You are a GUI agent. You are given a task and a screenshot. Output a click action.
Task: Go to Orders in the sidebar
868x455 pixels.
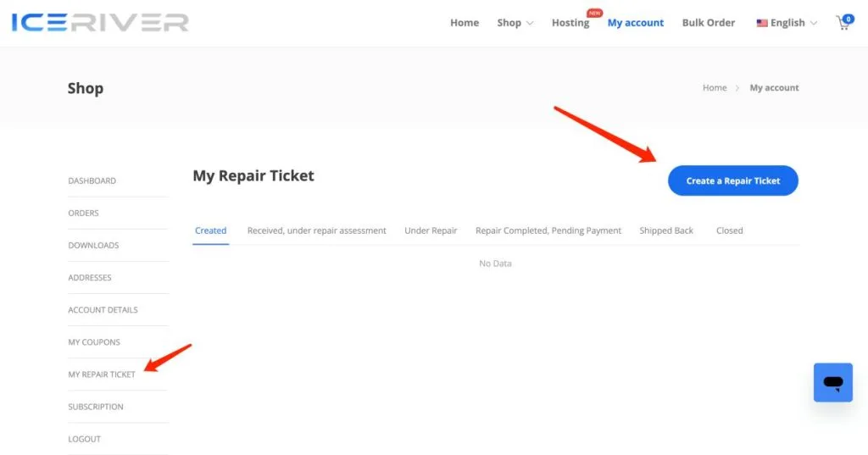point(83,213)
